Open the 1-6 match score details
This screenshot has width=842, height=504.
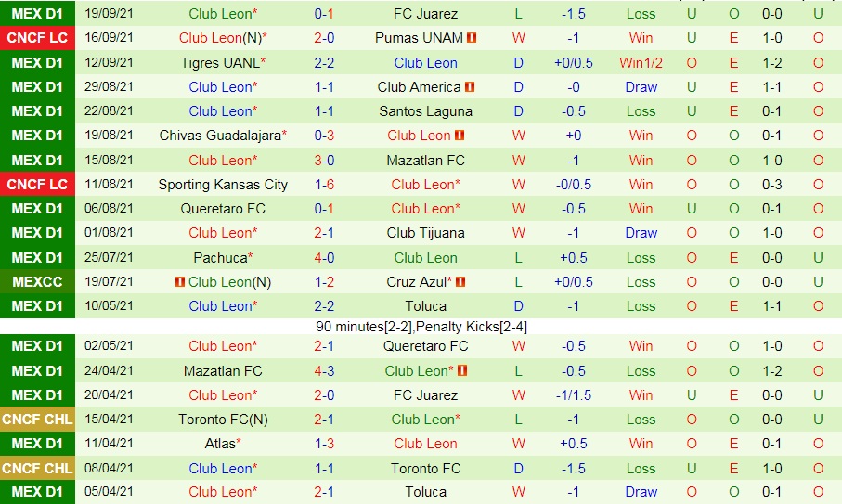pos(324,185)
